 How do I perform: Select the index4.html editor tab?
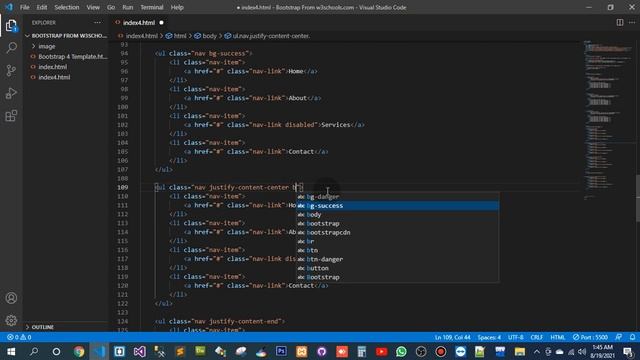[139, 22]
